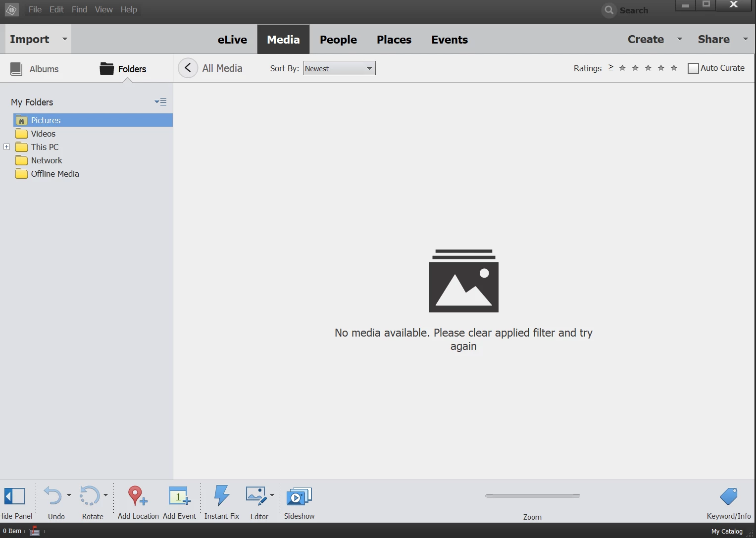The height and width of the screenshot is (538, 756).
Task: Click the Import button
Action: click(30, 39)
